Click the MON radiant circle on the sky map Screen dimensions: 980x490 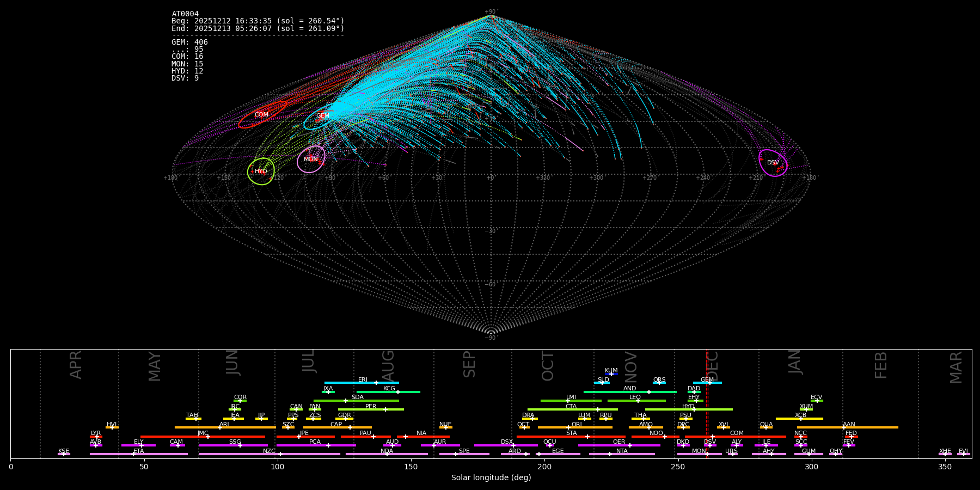(311, 159)
